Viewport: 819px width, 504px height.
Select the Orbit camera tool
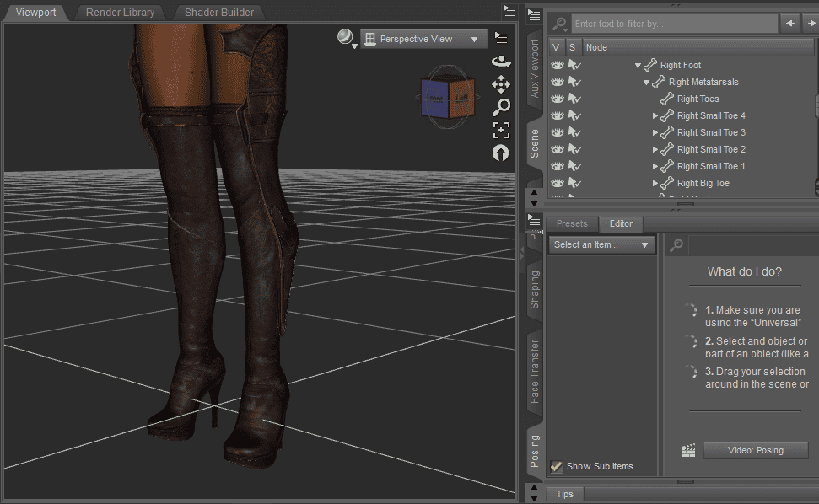[501, 61]
